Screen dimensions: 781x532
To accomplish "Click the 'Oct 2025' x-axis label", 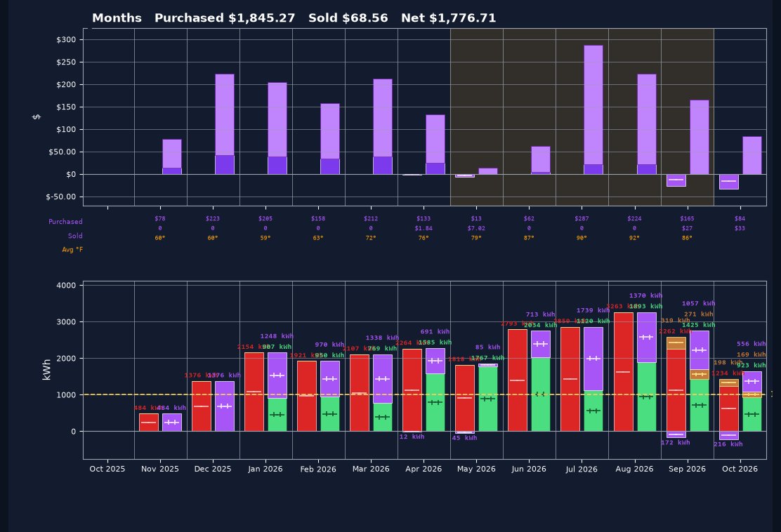I will coord(107,469).
